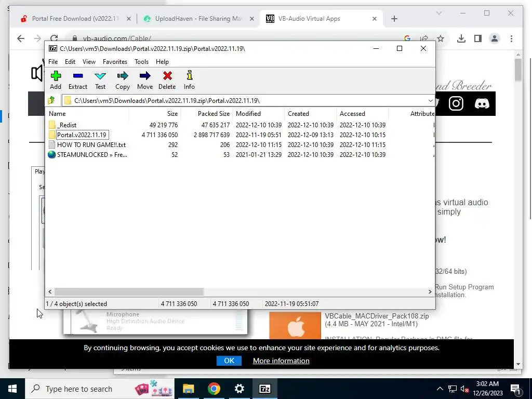532x399 pixels.
Task: Open the notification center icon
Action: pos(516,389)
